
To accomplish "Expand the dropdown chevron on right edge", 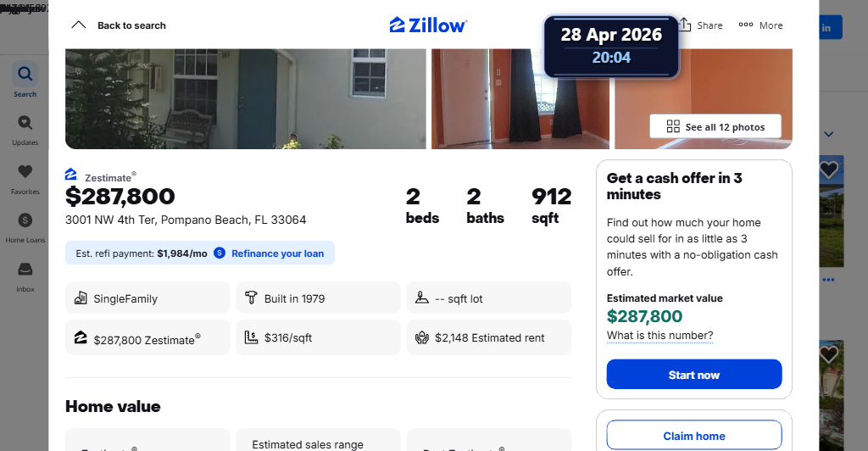I will (829, 134).
